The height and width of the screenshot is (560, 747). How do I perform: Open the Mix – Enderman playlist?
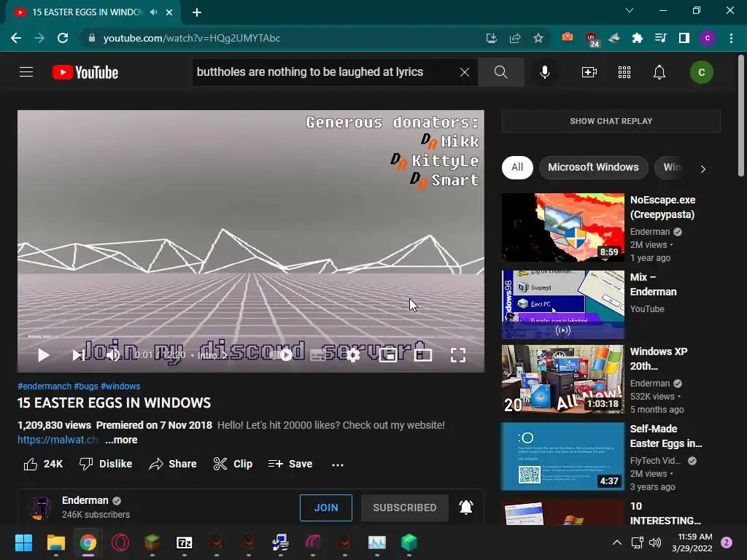coord(562,305)
